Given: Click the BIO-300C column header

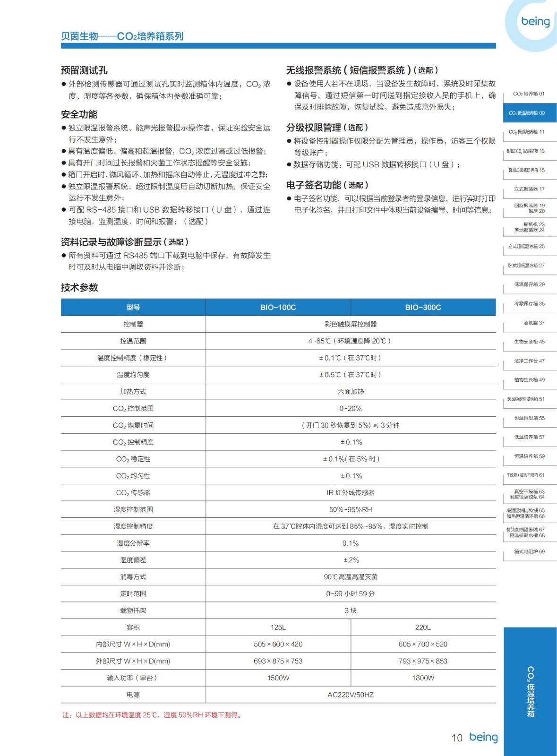Looking at the screenshot, I should pos(423,307).
